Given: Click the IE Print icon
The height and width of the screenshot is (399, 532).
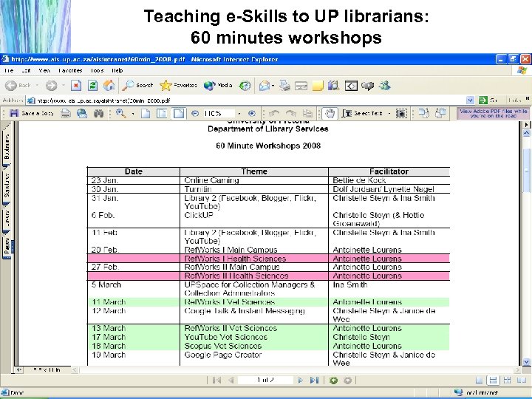Looking at the screenshot, I should [x=284, y=86].
